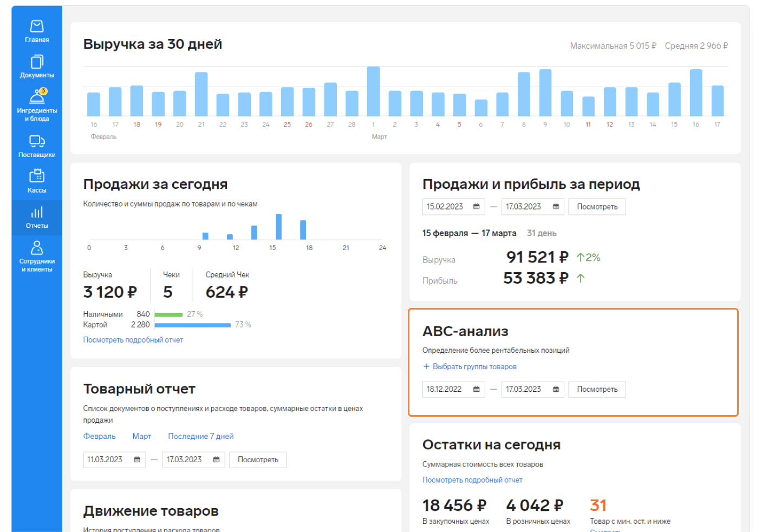
Task: Click calendar icon in 18.12.2022 date field
Action: 477,389
